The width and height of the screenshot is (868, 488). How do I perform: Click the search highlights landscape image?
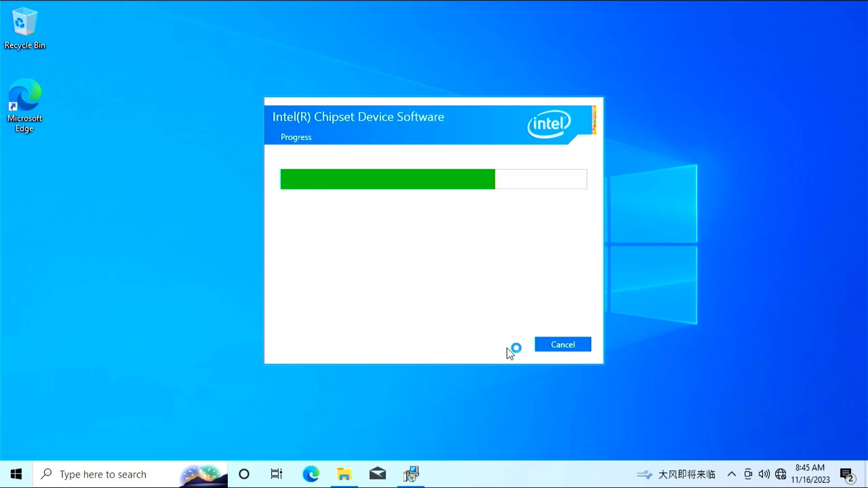[x=203, y=475]
